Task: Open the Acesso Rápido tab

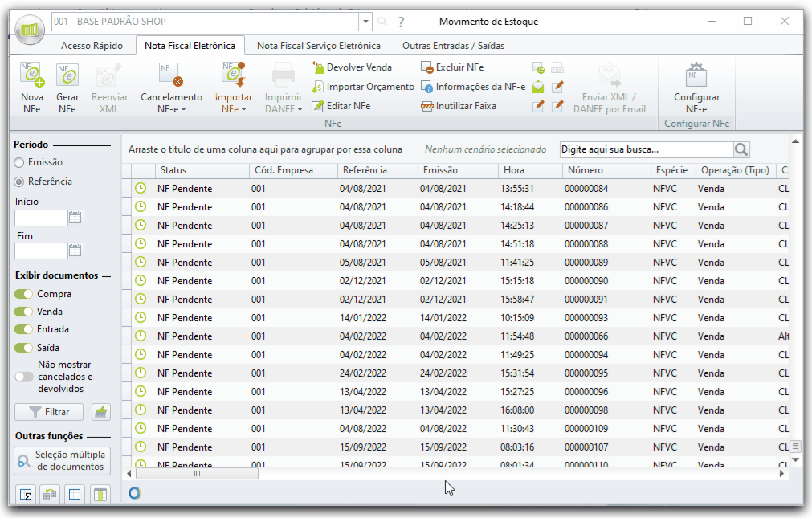Action: point(92,46)
